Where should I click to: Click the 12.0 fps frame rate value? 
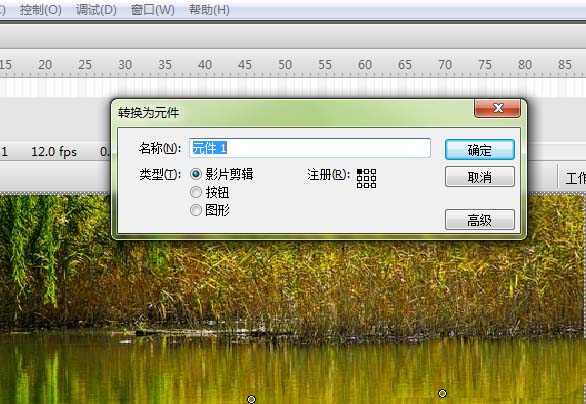coord(54,152)
